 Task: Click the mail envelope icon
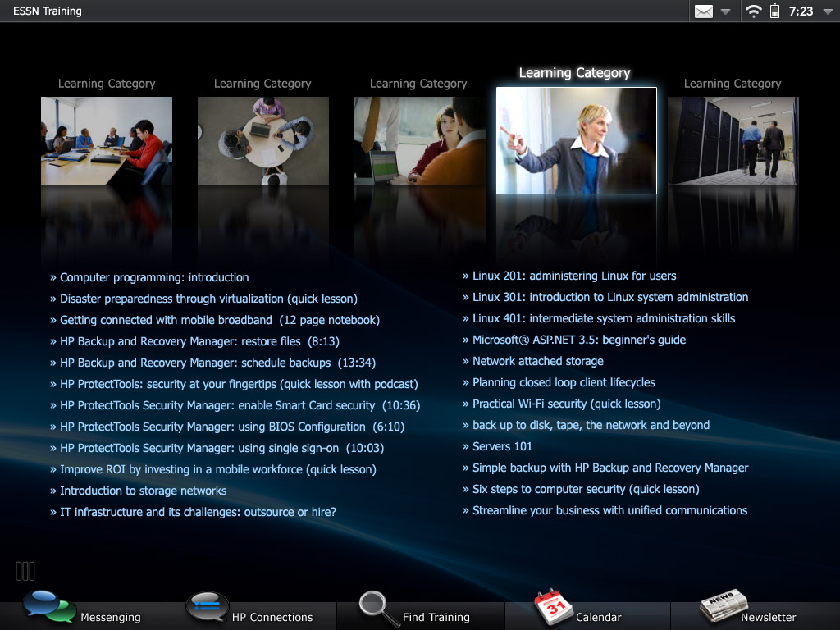click(704, 11)
